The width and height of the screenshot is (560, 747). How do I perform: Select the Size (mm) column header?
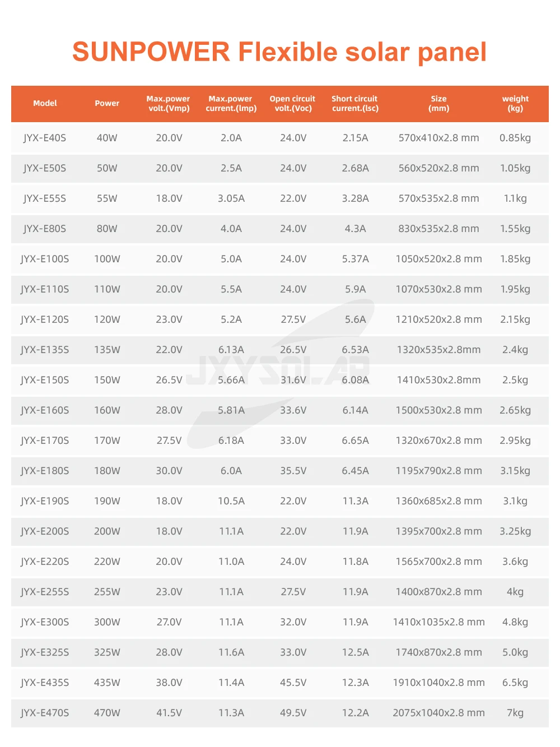438,104
